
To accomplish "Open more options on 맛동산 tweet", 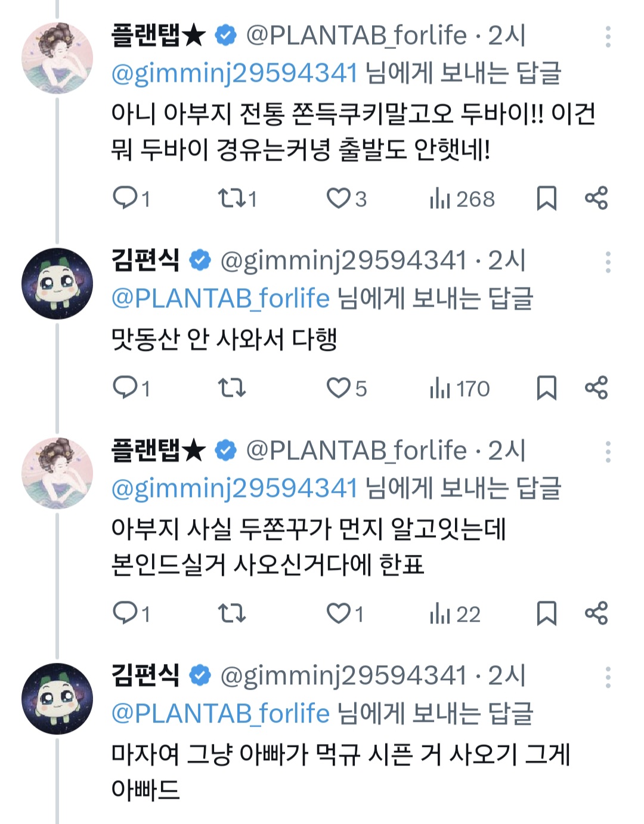I will tap(608, 262).
